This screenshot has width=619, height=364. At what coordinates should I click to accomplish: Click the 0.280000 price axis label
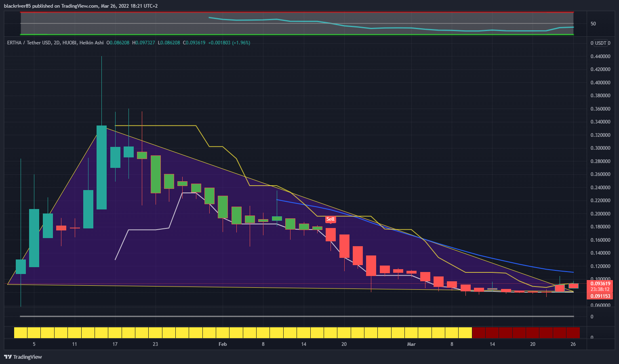pos(600,161)
